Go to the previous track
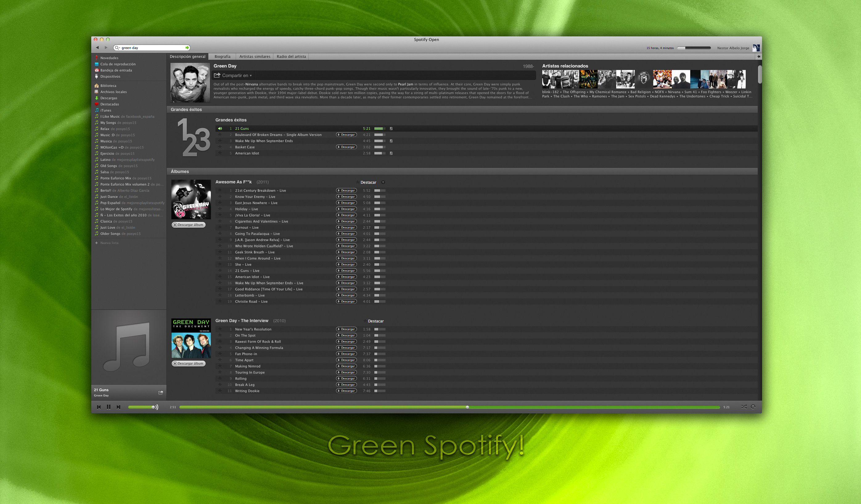 (x=99, y=407)
